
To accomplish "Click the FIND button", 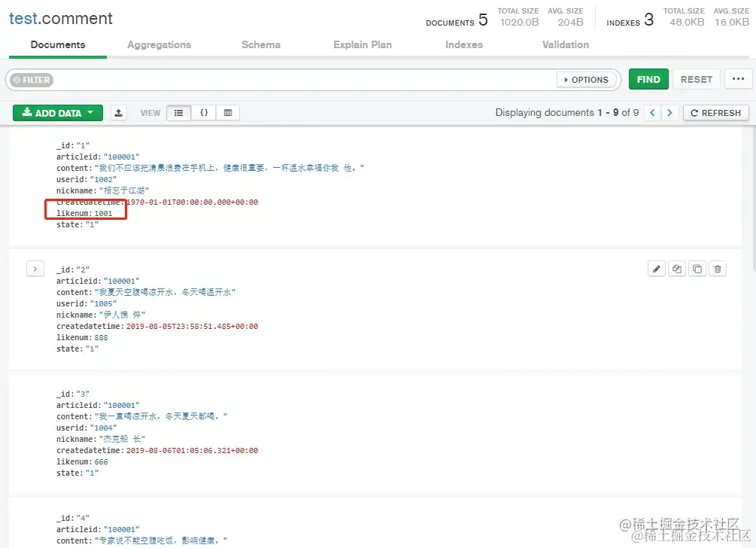I will click(x=648, y=80).
